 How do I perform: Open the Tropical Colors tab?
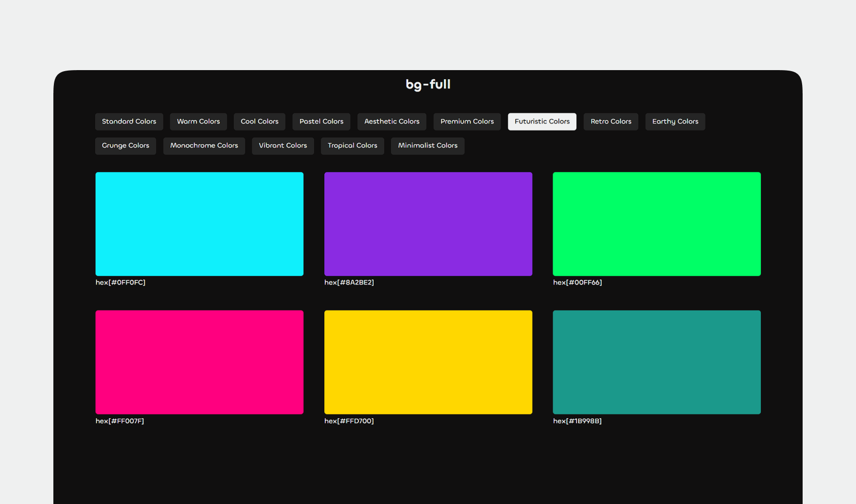[x=352, y=146]
